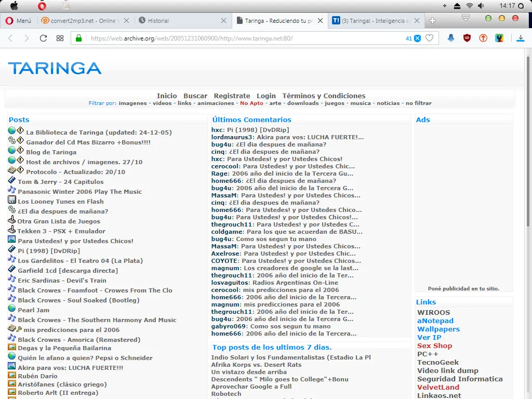Open post Tekken 3 - PSX + Emulador
This screenshot has height=399, width=532.
coord(61,231)
